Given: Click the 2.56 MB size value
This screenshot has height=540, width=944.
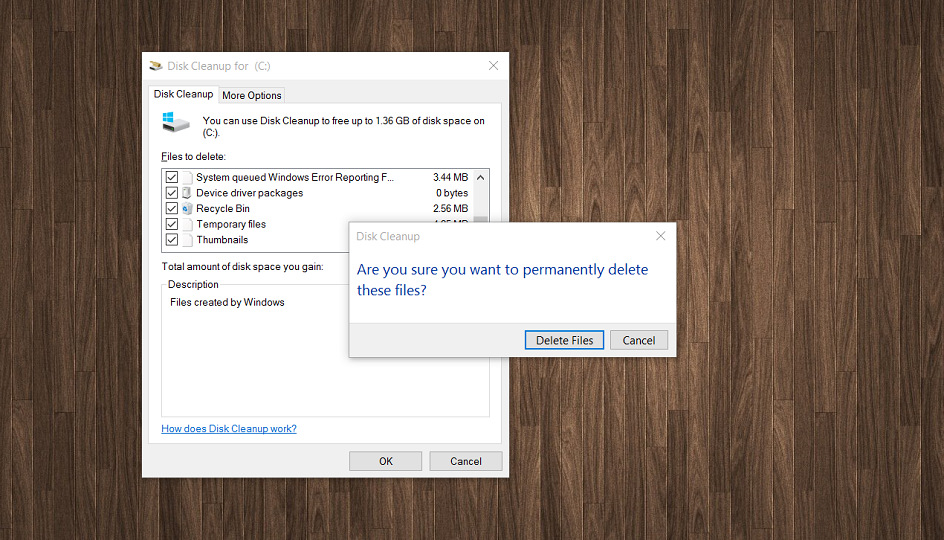Looking at the screenshot, I should click(450, 208).
